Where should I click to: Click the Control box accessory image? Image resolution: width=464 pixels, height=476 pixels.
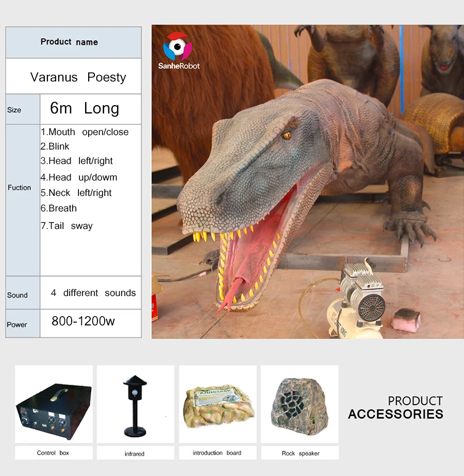pos(54,404)
